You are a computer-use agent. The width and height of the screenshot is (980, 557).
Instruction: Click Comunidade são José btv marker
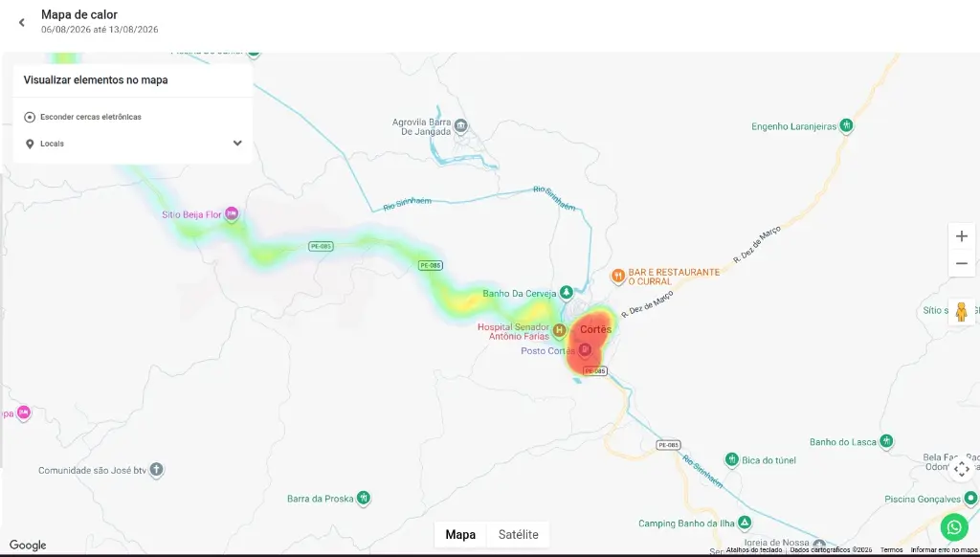tap(156, 470)
